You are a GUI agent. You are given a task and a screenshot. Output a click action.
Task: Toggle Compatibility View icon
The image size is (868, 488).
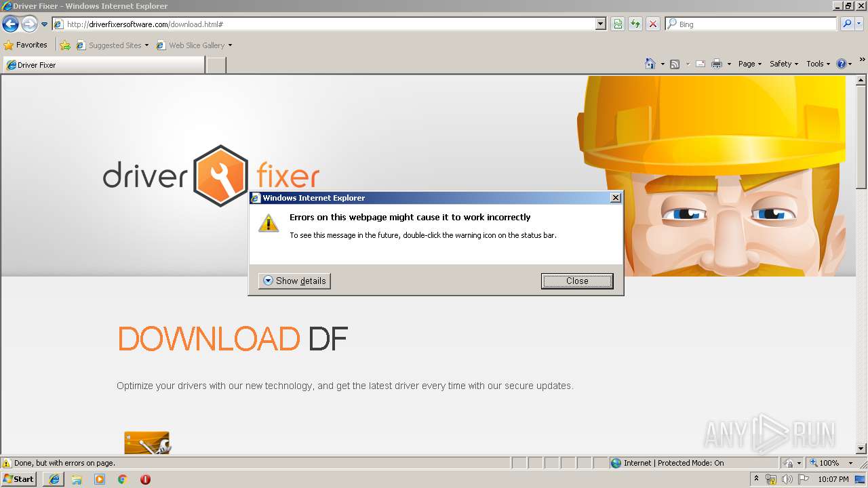pyautogui.click(x=618, y=24)
